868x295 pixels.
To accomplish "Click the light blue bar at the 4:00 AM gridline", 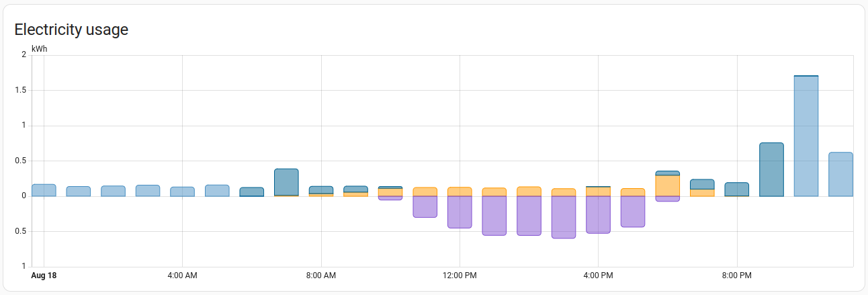I will 182,192.
